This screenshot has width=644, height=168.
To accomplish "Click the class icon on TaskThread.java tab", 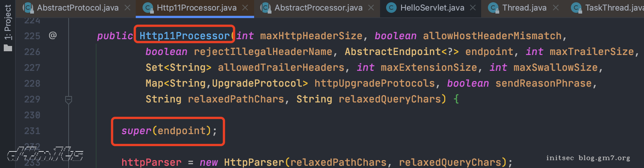I will [576, 8].
